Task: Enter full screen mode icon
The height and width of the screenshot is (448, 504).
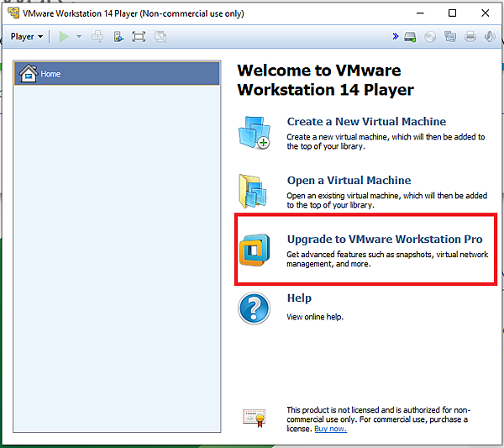Action: (139, 37)
